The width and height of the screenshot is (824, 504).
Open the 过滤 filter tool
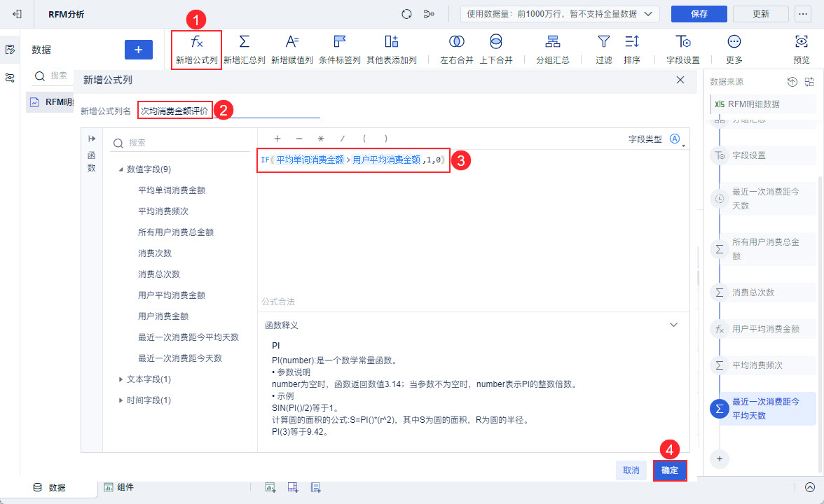604,49
